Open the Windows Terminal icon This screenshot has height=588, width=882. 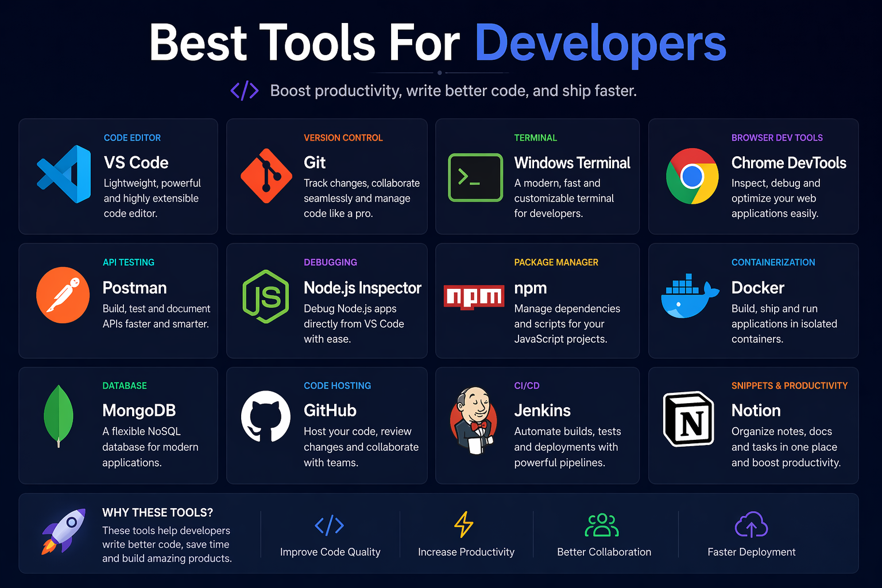point(475,178)
